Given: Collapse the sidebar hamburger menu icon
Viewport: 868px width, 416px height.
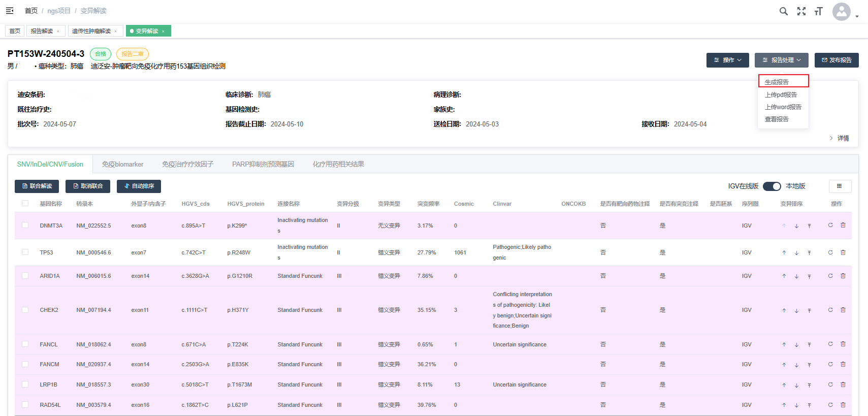Looking at the screenshot, I should (10, 11).
